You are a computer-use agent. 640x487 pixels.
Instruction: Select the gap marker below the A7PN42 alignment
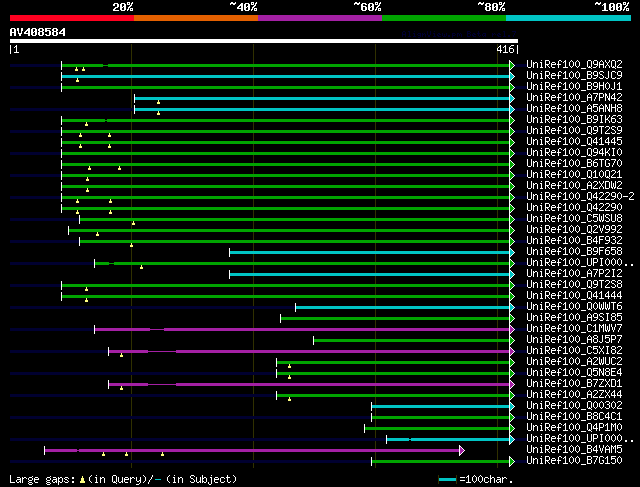click(x=158, y=102)
